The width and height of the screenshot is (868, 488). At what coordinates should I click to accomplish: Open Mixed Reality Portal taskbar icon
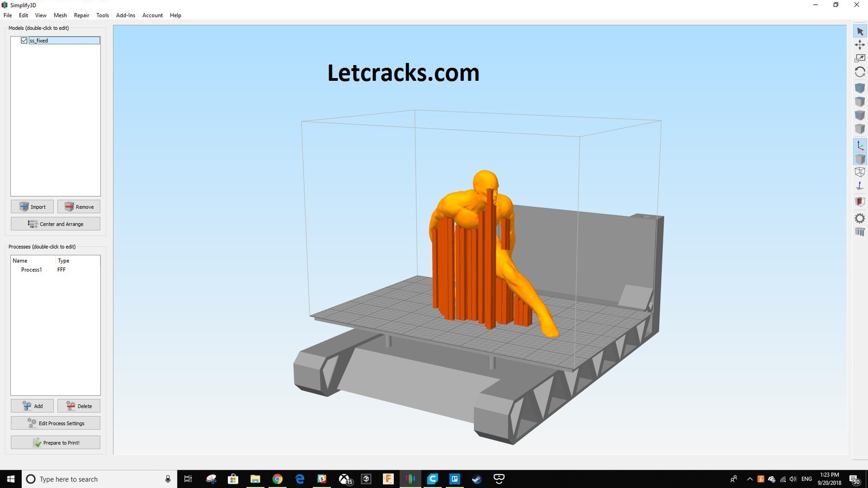coord(499,479)
